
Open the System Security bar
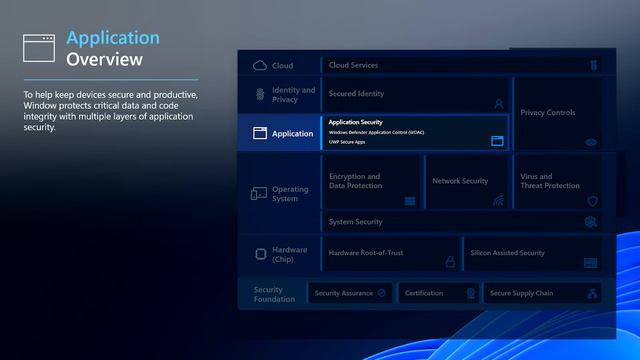[462, 222]
